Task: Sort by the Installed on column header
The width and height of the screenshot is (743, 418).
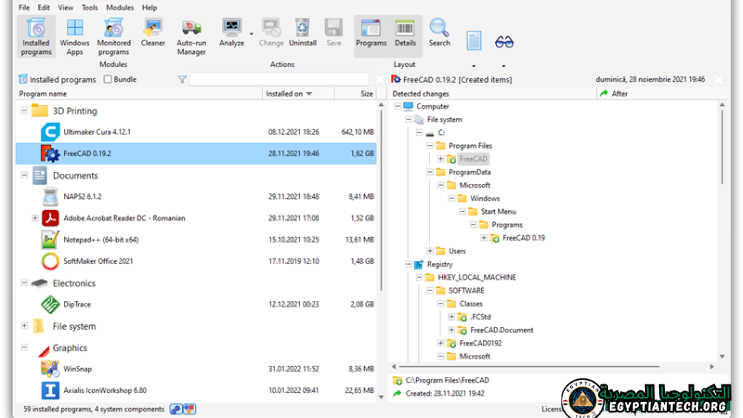Action: tap(289, 94)
